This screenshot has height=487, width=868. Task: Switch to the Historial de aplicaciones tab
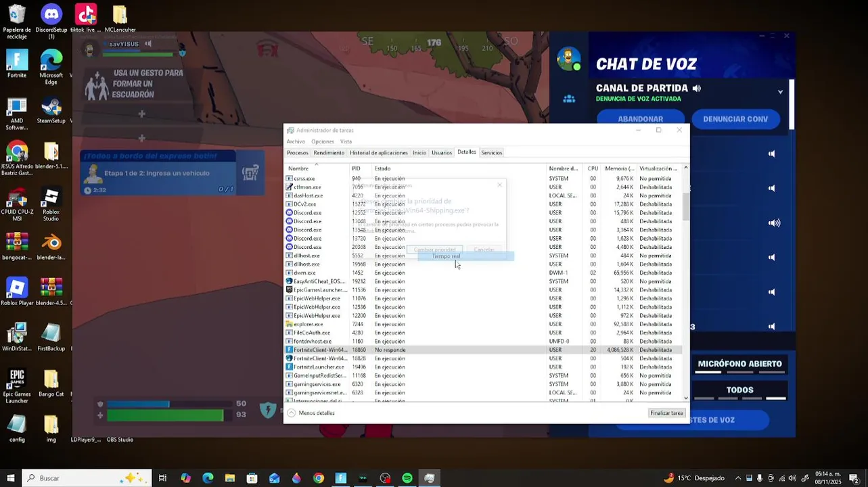pyautogui.click(x=379, y=153)
